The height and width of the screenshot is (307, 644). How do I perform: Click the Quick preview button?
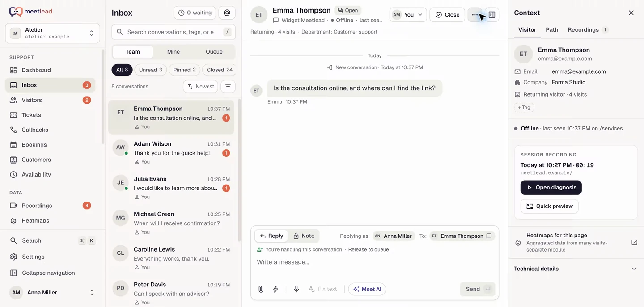pyautogui.click(x=550, y=206)
